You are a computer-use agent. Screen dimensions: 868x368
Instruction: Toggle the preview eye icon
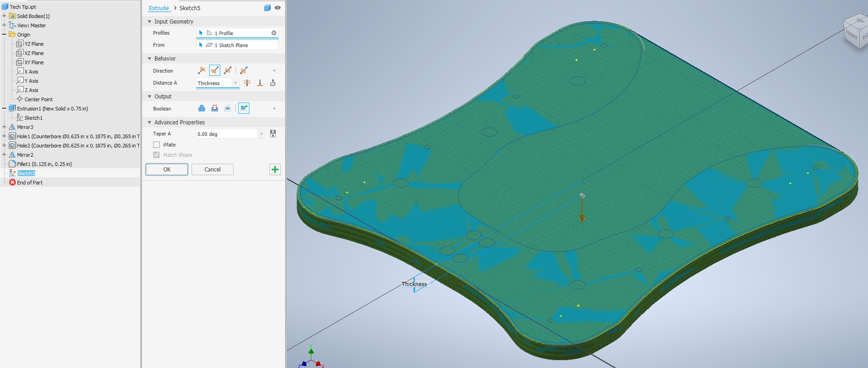[x=278, y=8]
